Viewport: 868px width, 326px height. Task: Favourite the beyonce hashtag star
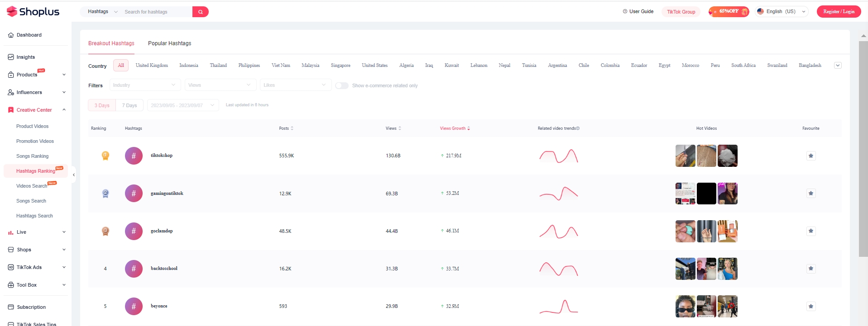click(x=811, y=306)
